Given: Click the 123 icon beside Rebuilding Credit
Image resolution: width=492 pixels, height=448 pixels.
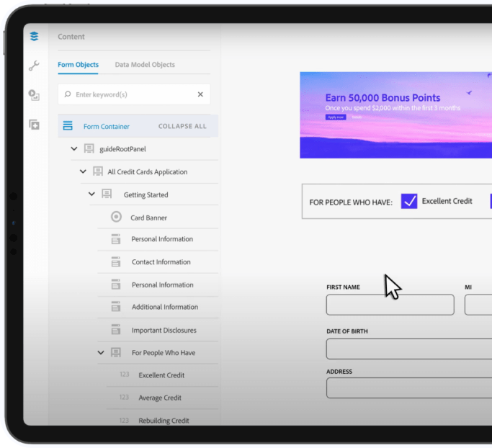Looking at the screenshot, I should tap(124, 420).
